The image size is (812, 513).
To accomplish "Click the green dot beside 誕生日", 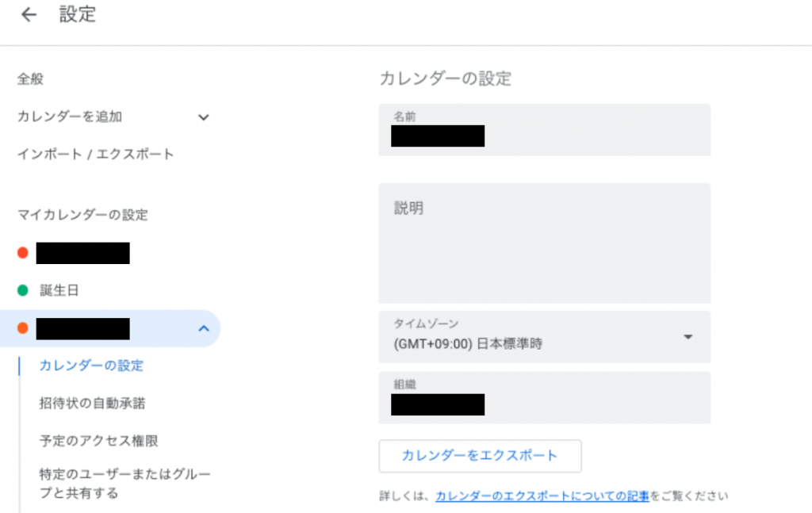I will (23, 291).
